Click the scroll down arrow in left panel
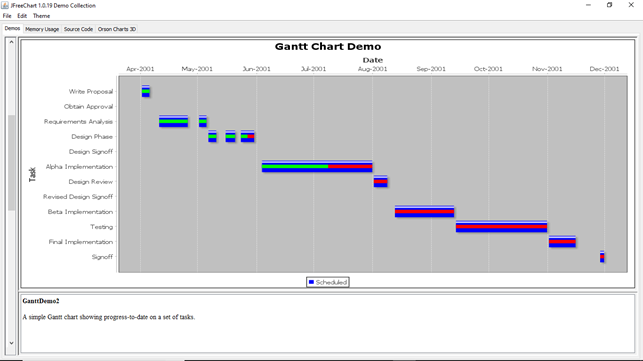This screenshot has height=361, width=643. coord(11,343)
